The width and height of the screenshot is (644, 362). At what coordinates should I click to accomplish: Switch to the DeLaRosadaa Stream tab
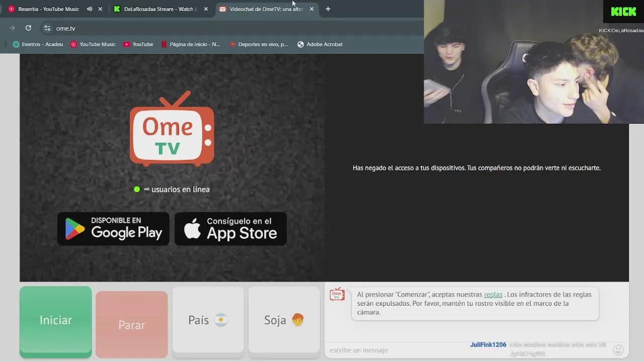tap(160, 9)
